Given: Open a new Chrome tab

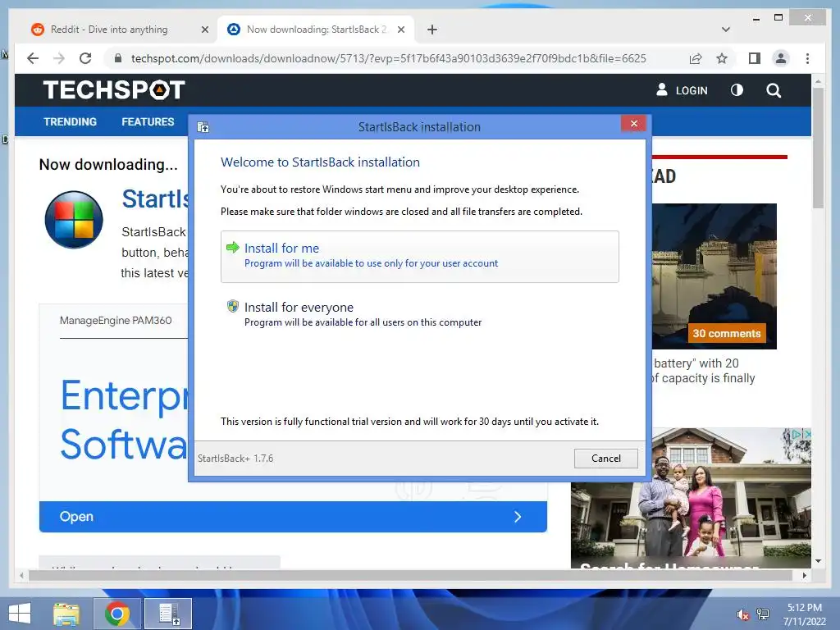Looking at the screenshot, I should pos(432,30).
